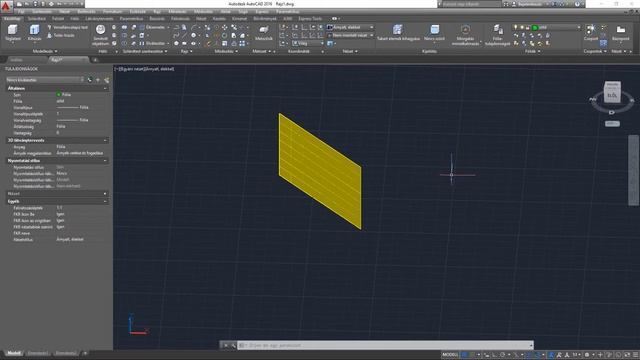Collapse the 3D látványtervezés section

pos(105,140)
